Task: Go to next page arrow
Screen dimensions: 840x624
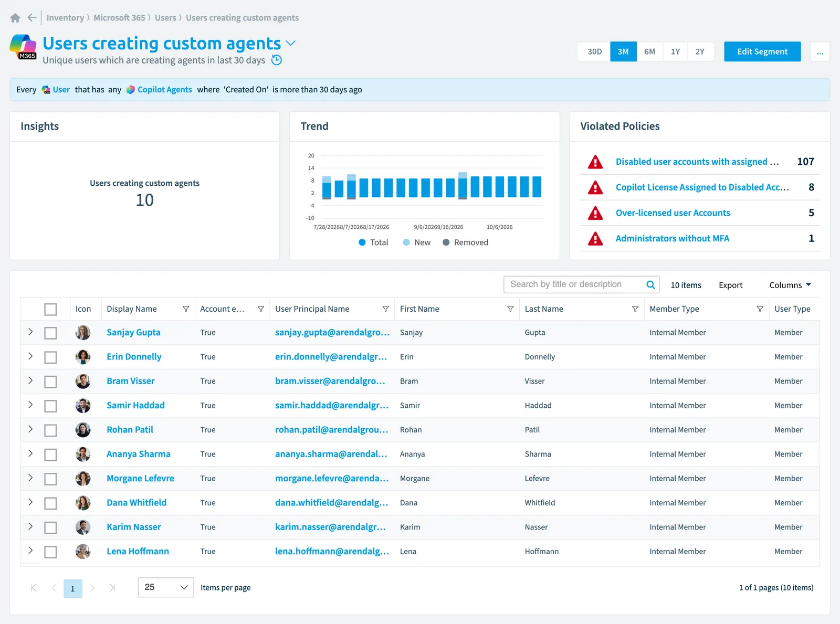Action: pos(92,588)
